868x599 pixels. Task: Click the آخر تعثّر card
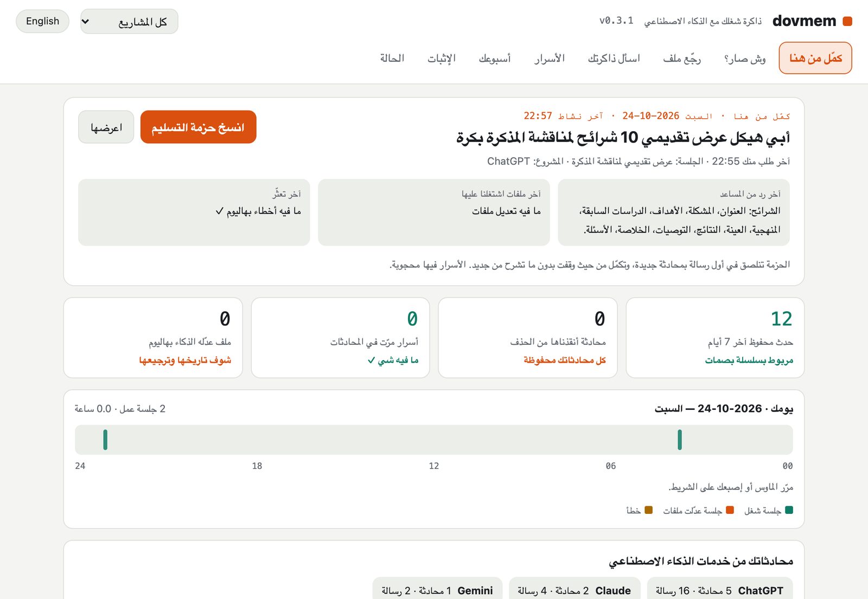(x=194, y=212)
